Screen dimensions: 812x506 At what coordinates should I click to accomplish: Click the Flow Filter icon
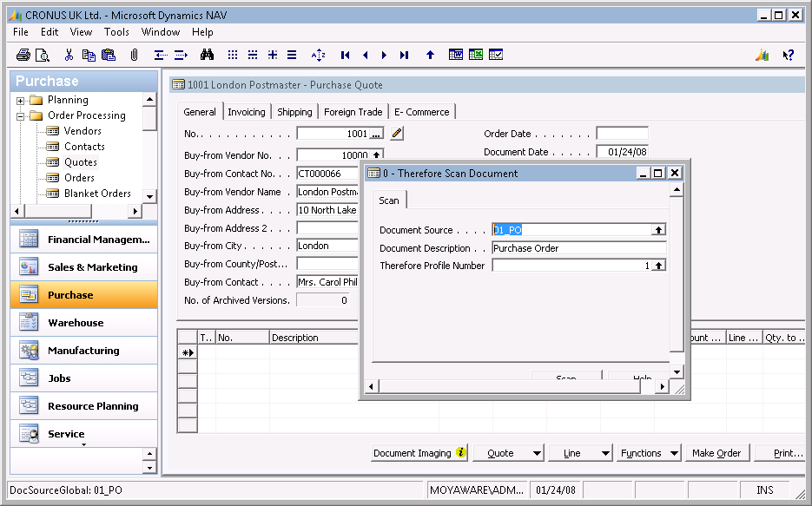(273, 55)
